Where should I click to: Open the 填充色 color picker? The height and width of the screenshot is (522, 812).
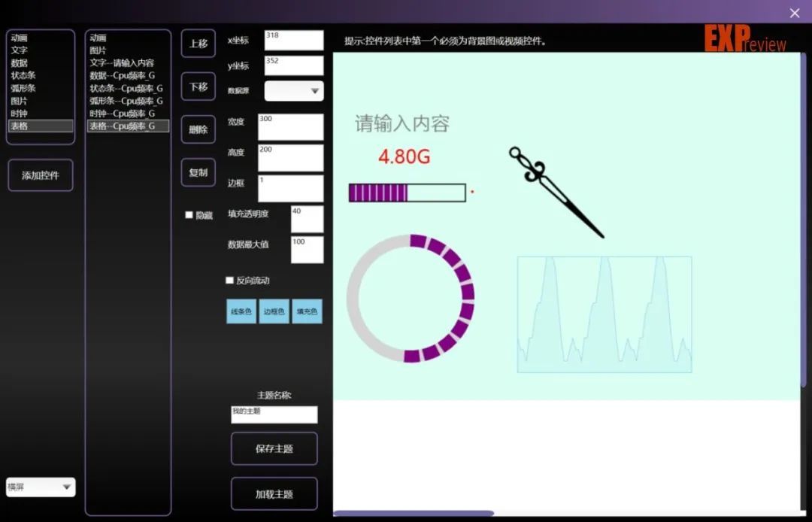307,311
